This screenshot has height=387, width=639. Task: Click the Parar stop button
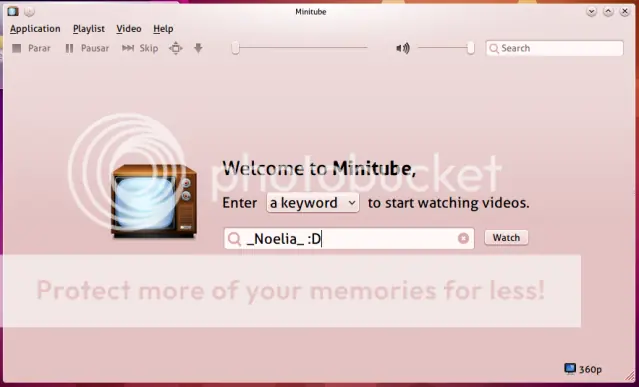pyautogui.click(x=31, y=48)
